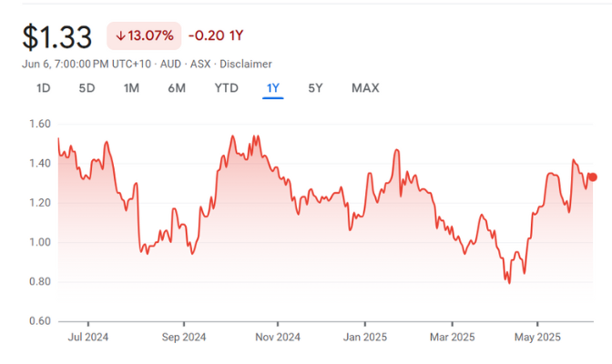This screenshot has height=364, width=612.
Task: Click the 13.07% change badge
Action: tap(143, 36)
